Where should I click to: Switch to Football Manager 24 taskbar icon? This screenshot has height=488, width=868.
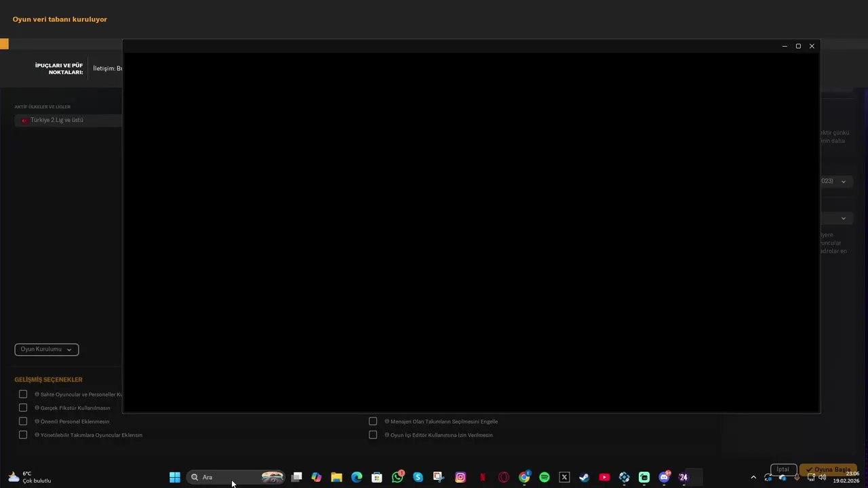click(x=684, y=477)
